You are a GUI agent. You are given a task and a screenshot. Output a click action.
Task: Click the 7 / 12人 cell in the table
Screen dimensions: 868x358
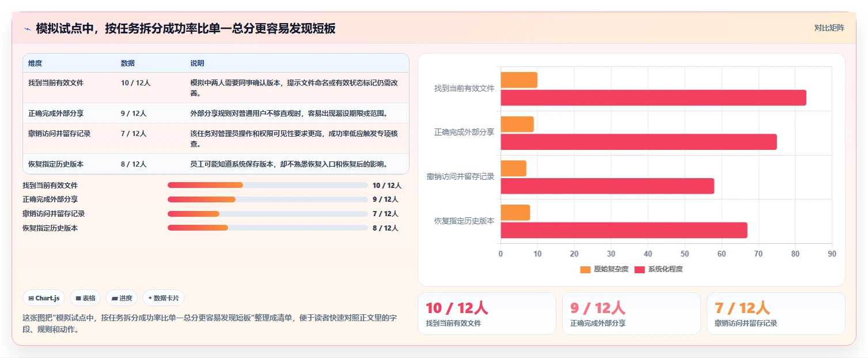click(x=134, y=134)
